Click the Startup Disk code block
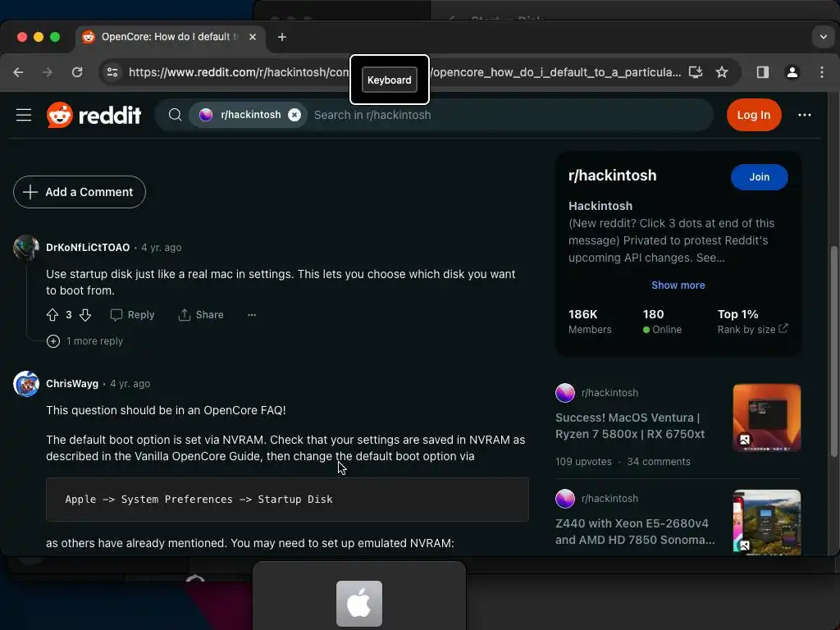This screenshot has width=840, height=630. [x=287, y=500]
